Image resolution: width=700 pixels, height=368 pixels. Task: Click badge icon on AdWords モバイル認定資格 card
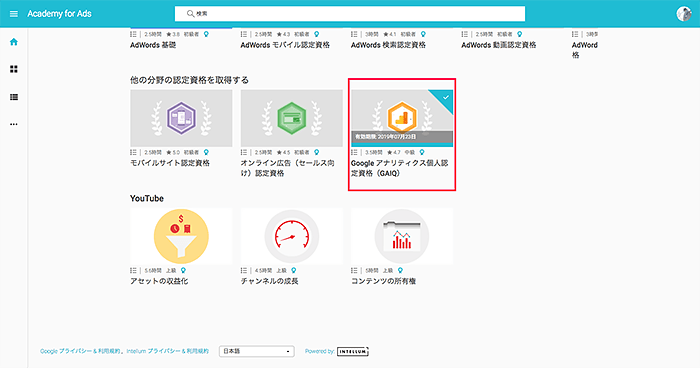point(317,34)
